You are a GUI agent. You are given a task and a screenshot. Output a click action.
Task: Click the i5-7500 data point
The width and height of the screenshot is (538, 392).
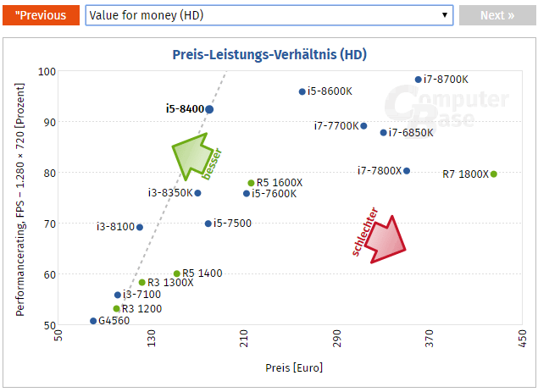(208, 224)
